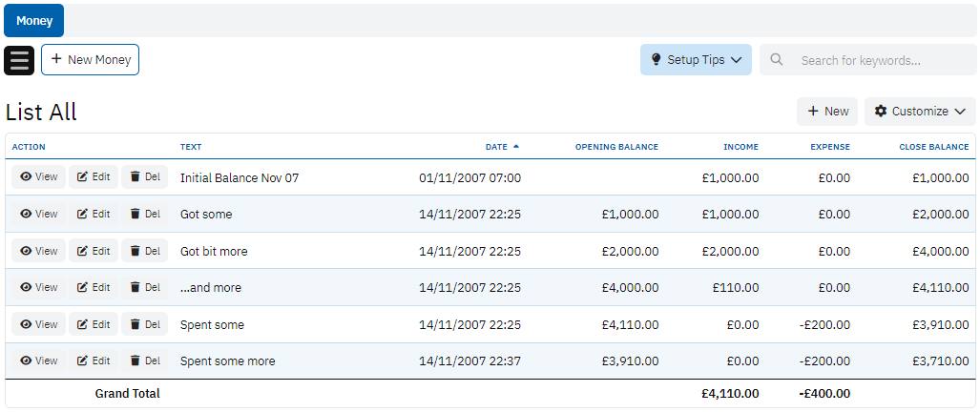Image resolution: width=980 pixels, height=412 pixels.
Task: Open the Customize dropdown
Action: (x=920, y=112)
